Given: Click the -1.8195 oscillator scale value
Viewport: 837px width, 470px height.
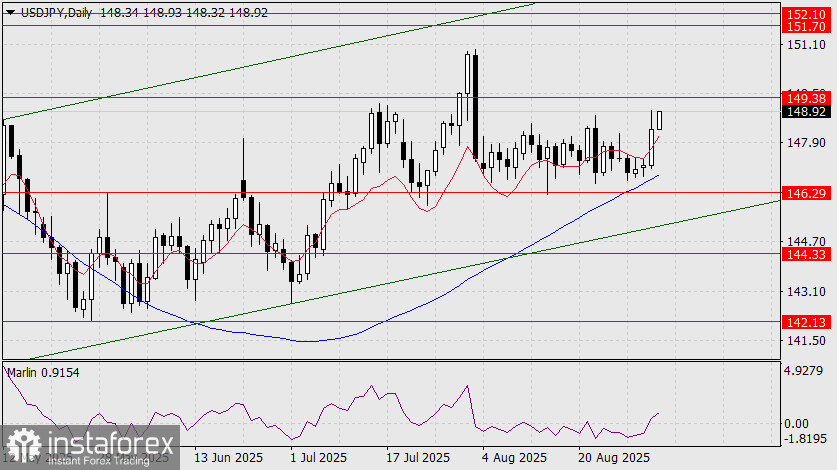Looking at the screenshot, I should pyautogui.click(x=803, y=438).
